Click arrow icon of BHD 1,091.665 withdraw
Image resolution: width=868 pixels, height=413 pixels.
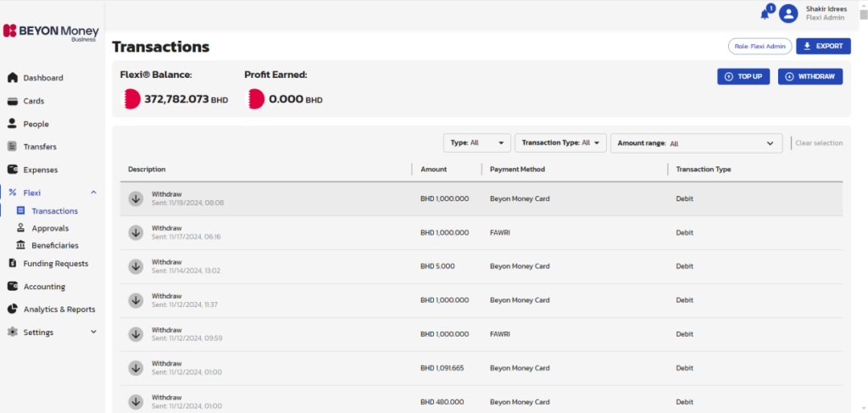(x=136, y=368)
